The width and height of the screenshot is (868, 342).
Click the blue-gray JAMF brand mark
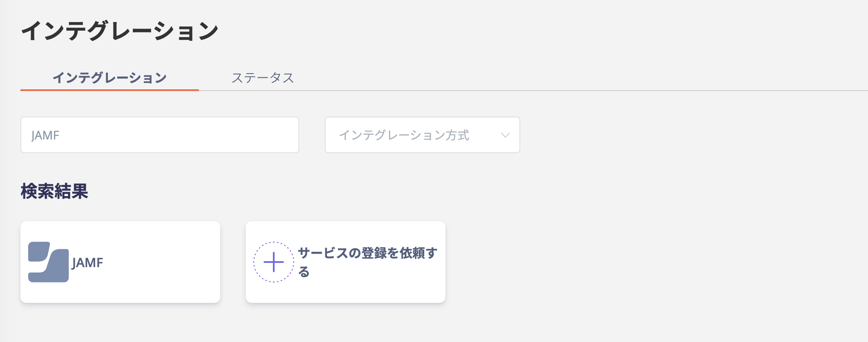pos(48,262)
